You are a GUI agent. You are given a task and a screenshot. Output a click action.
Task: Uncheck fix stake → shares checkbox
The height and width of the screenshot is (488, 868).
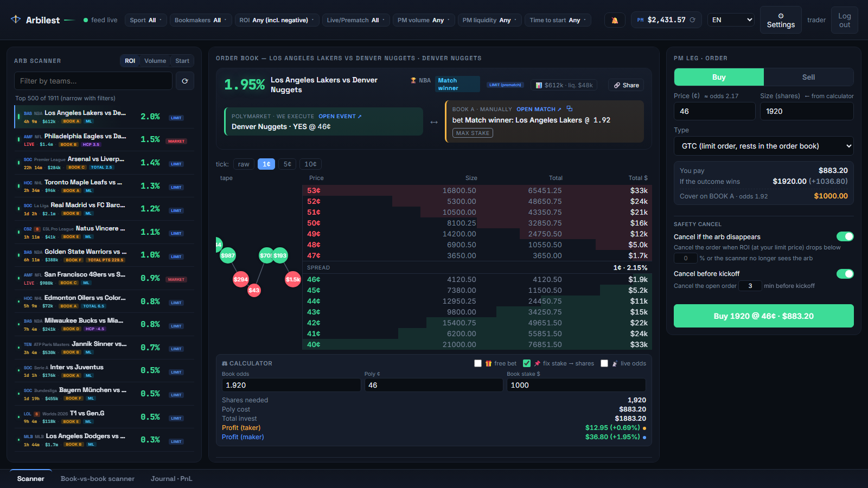527,363
